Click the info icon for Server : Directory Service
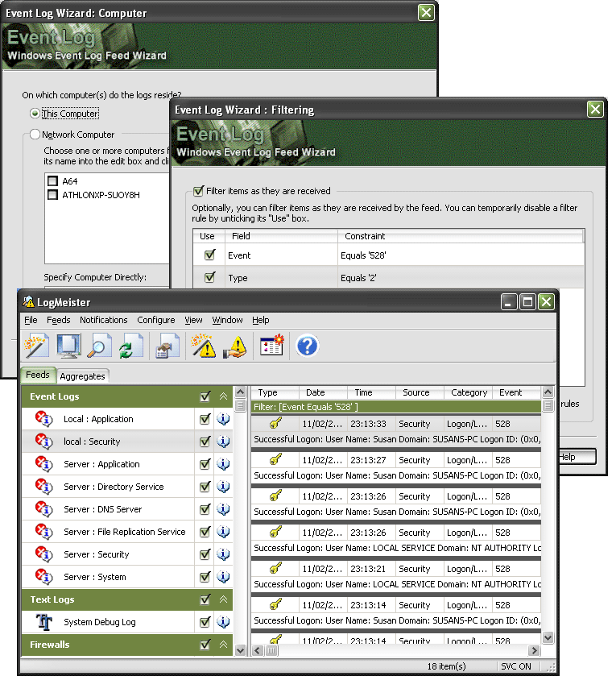Screen dimensions: 616x676 (x=223, y=487)
